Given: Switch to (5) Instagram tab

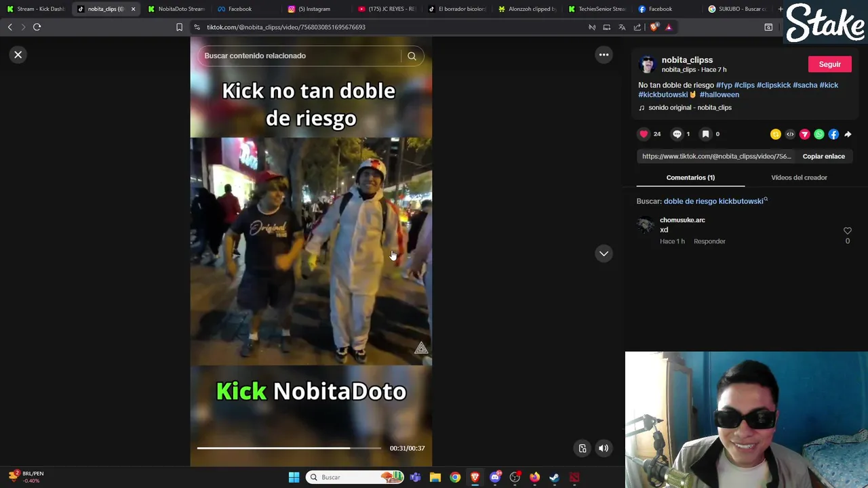Looking at the screenshot, I should pos(315,9).
